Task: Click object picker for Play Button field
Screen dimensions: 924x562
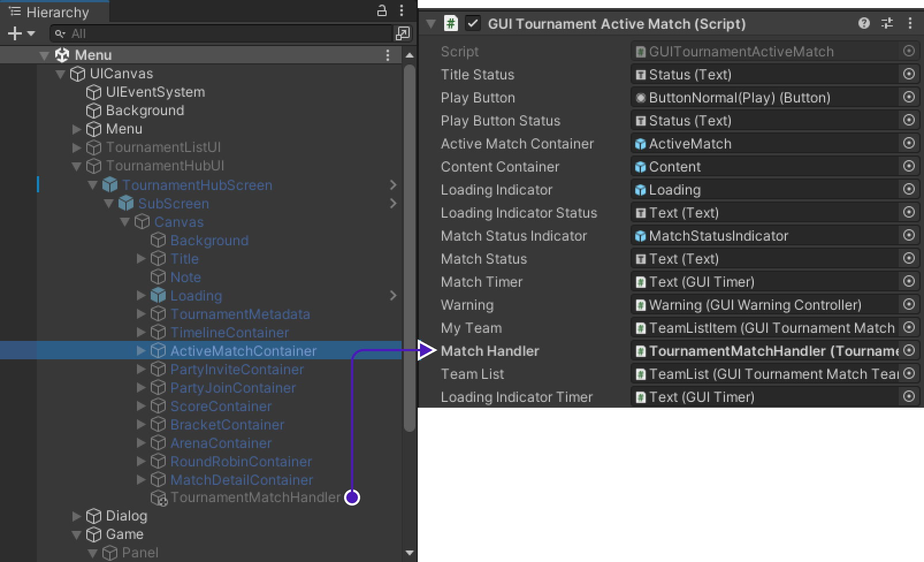Action: (x=909, y=97)
